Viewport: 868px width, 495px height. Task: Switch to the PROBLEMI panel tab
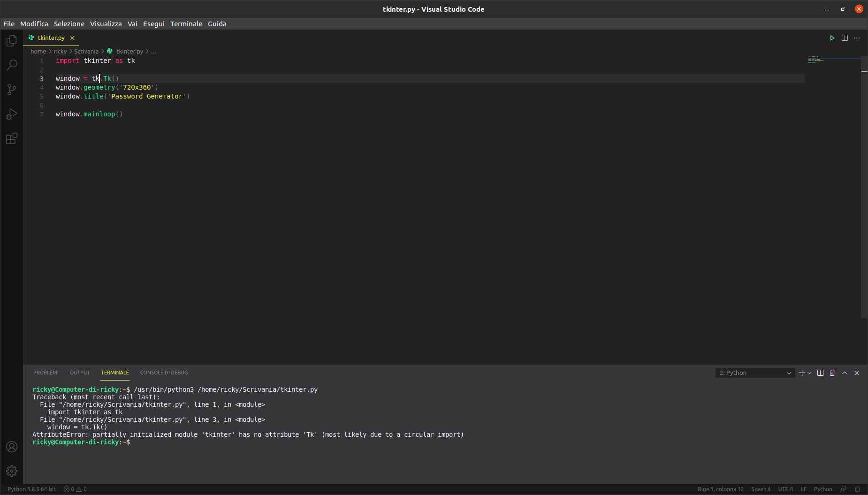click(x=46, y=373)
